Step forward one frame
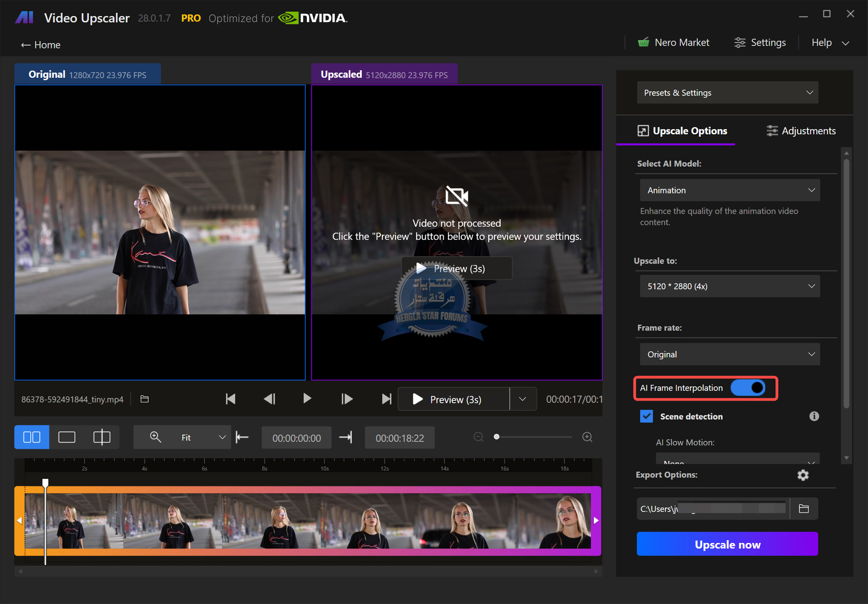868x604 pixels. click(x=347, y=399)
